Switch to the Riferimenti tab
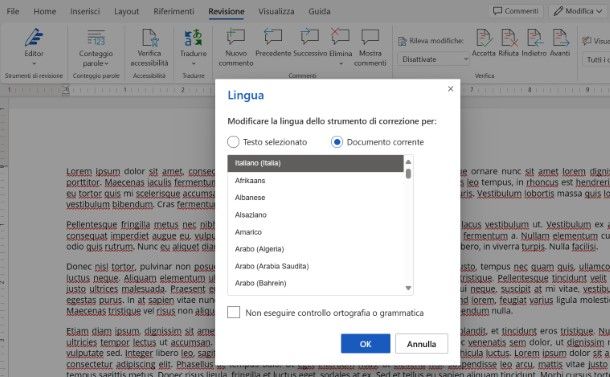The image size is (610, 377). [174, 11]
